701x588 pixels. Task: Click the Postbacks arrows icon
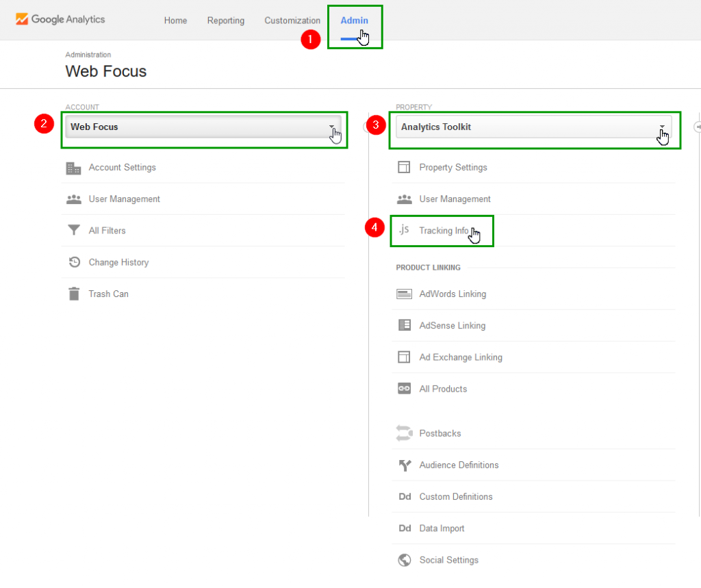pyautogui.click(x=404, y=433)
